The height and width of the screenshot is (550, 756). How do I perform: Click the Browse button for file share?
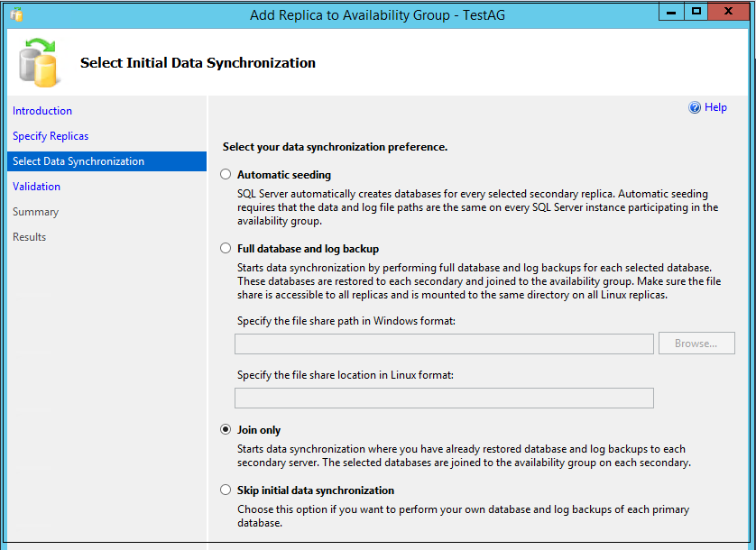click(696, 344)
